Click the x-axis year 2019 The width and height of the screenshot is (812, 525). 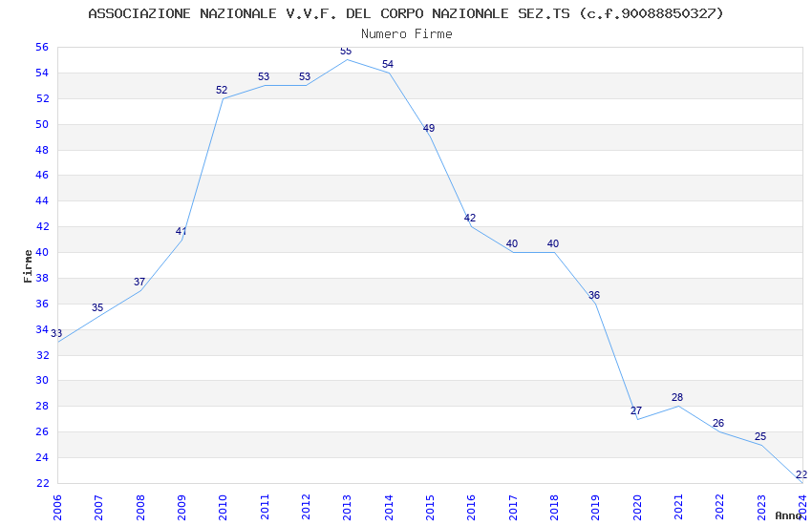pyautogui.click(x=595, y=508)
